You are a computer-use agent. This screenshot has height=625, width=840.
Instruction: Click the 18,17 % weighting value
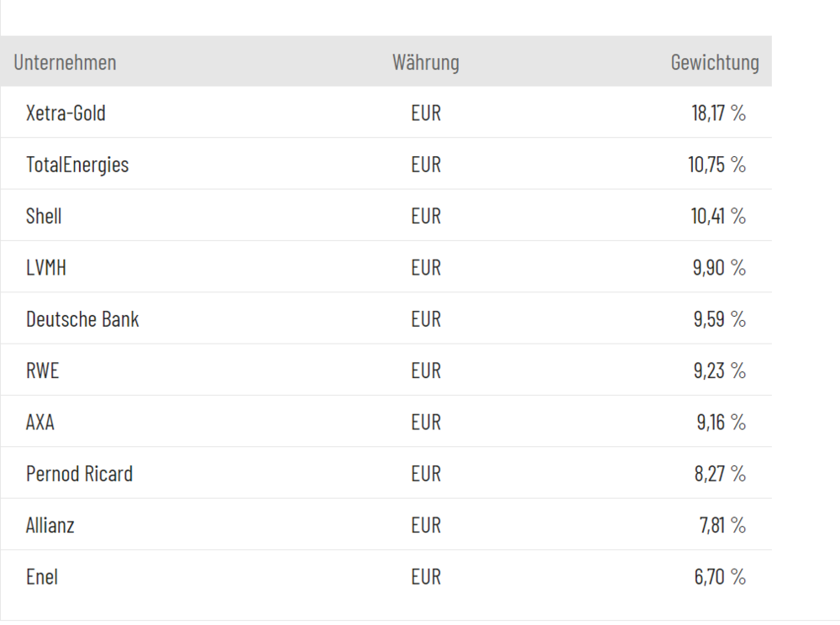[718, 113]
